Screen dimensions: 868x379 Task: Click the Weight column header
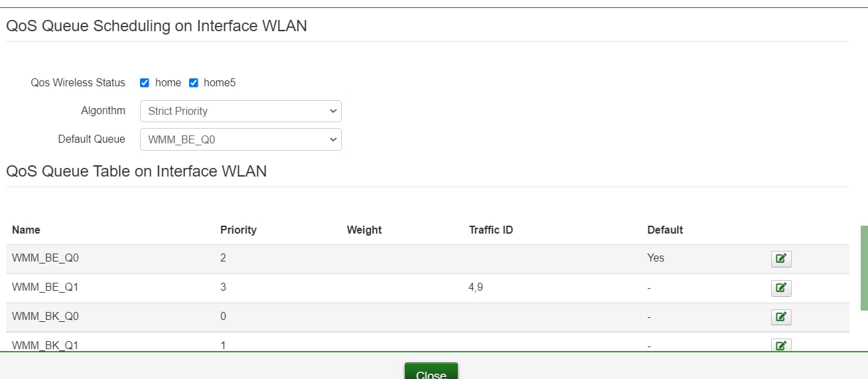[364, 230]
